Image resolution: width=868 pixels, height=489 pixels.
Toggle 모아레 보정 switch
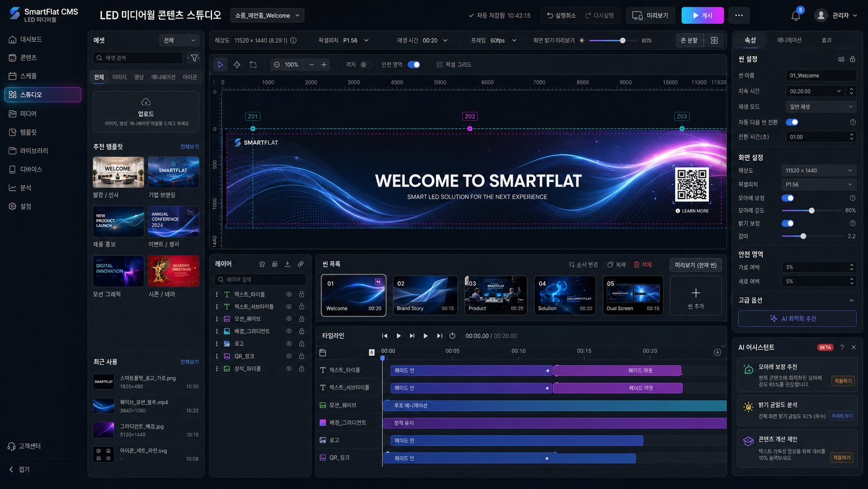788,198
